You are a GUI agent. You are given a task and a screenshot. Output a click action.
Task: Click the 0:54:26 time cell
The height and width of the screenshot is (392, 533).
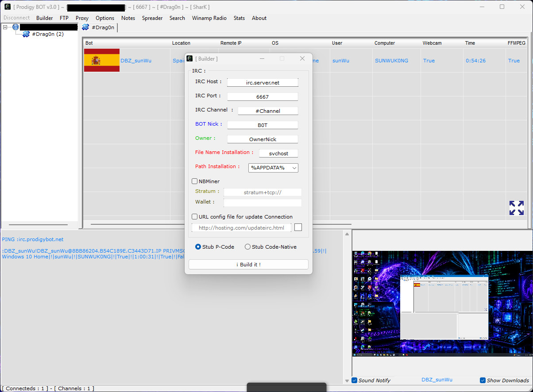tap(476, 61)
